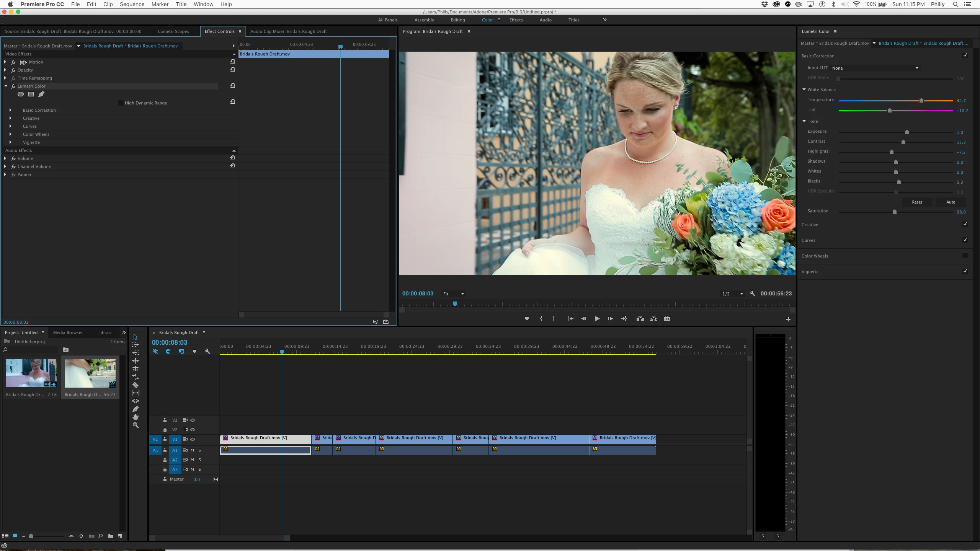The image size is (980, 551).
Task: Select the Hand tool
Action: pyautogui.click(x=136, y=417)
